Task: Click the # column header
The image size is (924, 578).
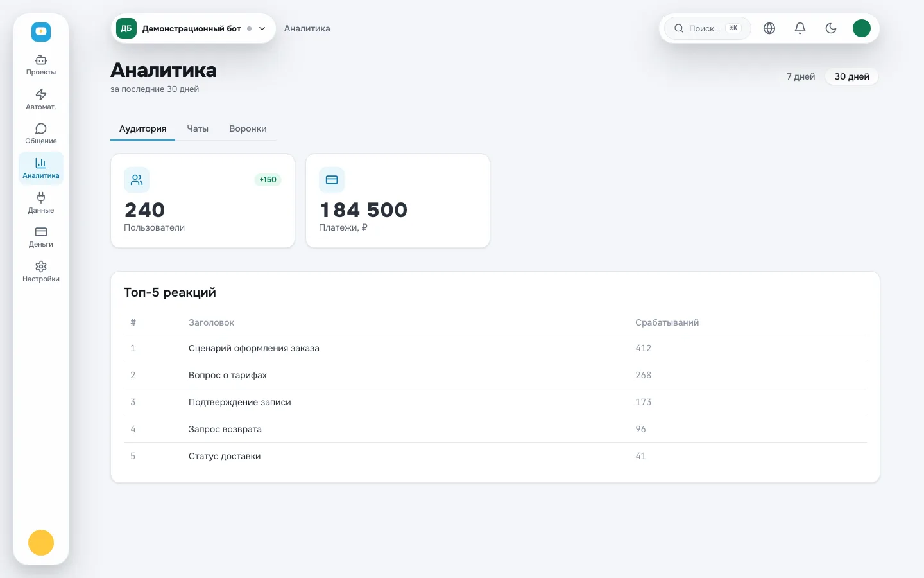Action: (133, 322)
